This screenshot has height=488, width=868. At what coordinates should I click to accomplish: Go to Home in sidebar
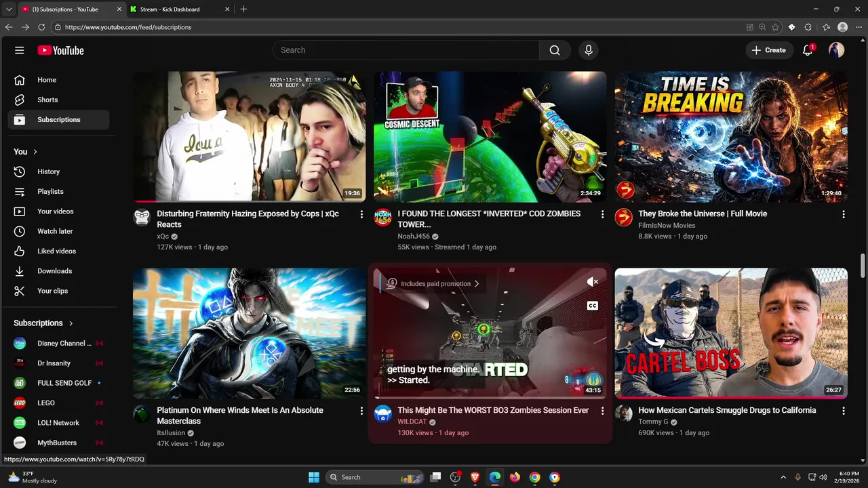pos(58,80)
